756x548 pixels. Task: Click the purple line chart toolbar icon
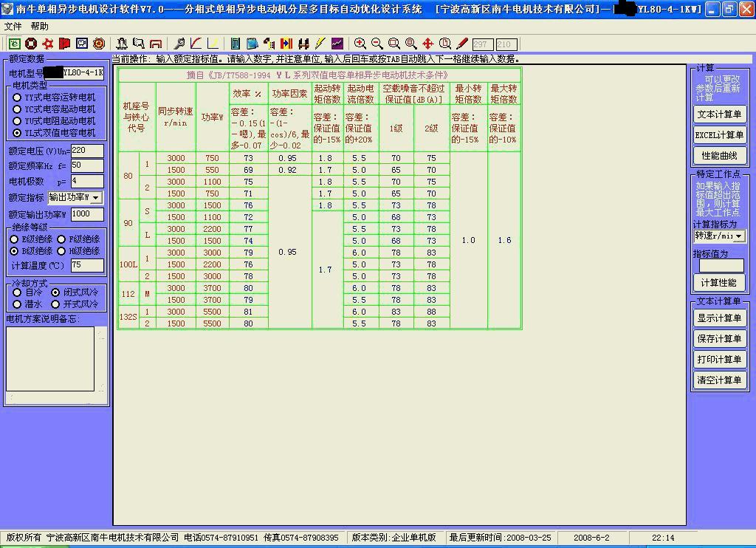click(x=337, y=44)
